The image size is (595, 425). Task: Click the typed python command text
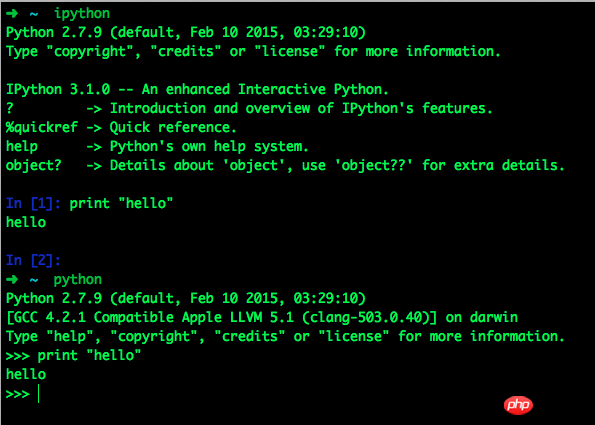(x=78, y=280)
